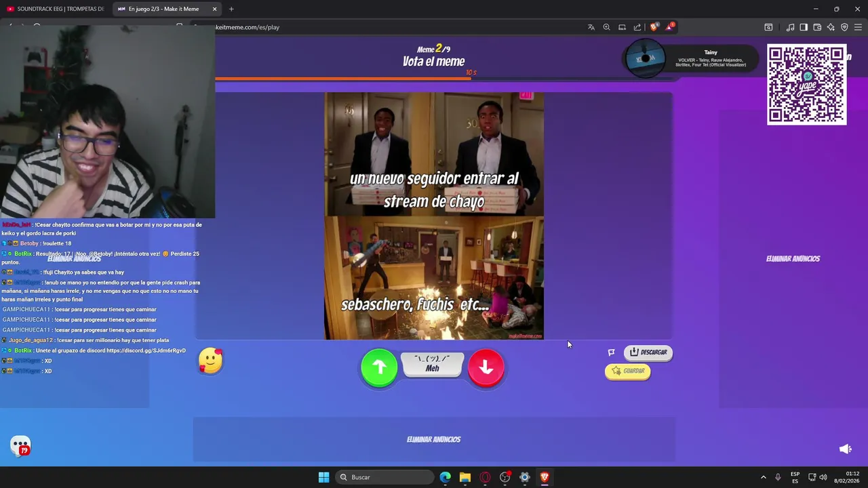Open the system volume speaker icon
The height and width of the screenshot is (488, 868).
pyautogui.click(x=823, y=477)
